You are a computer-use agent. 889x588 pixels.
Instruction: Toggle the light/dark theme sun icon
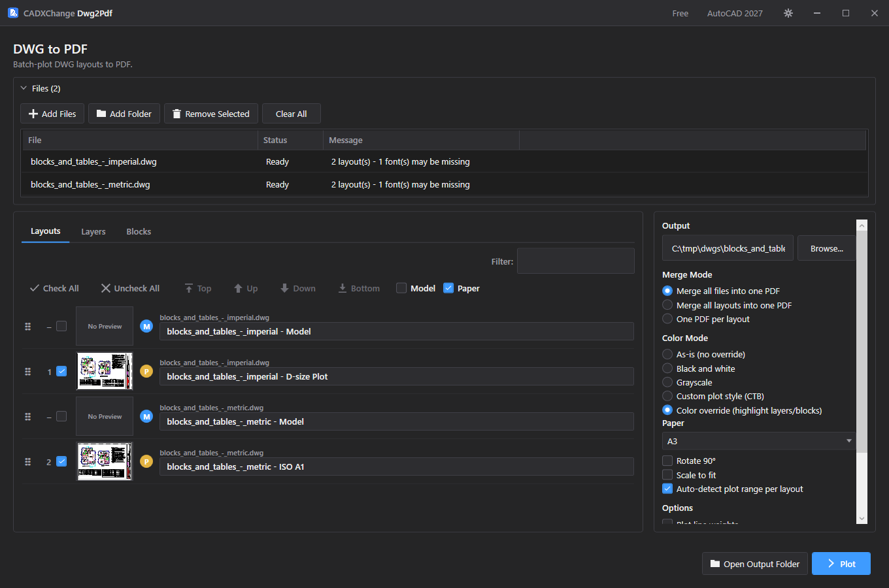(788, 13)
